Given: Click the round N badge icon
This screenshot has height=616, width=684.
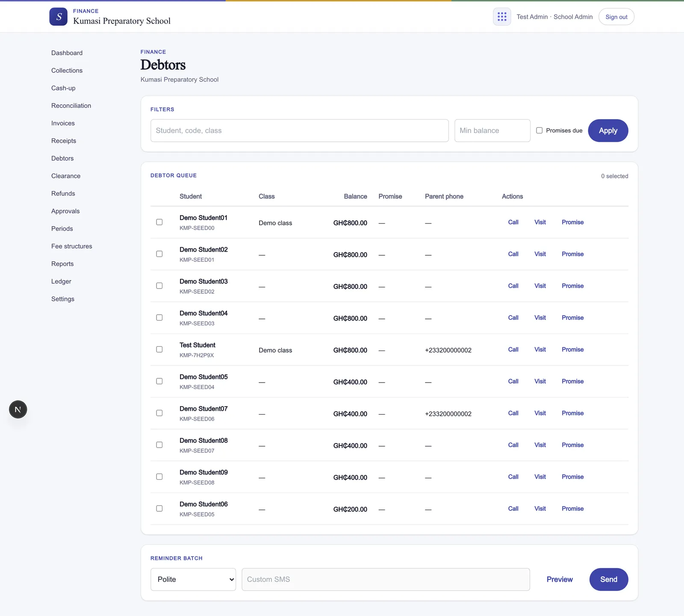Looking at the screenshot, I should 18,410.
